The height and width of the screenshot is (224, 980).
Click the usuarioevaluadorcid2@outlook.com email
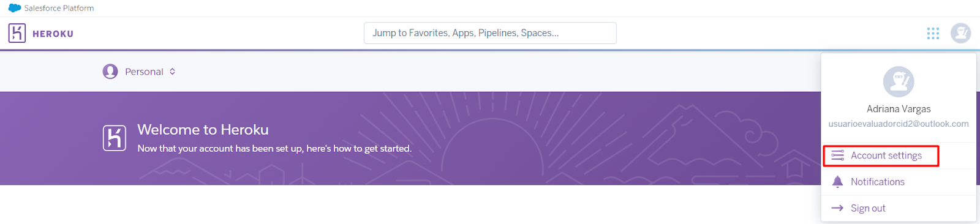[x=899, y=124]
